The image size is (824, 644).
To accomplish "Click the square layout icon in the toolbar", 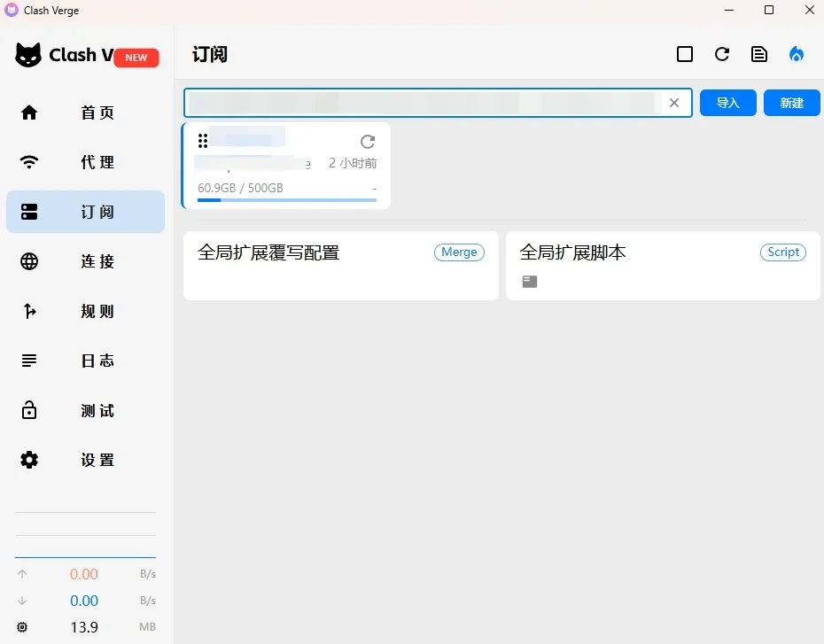I will pyautogui.click(x=684, y=54).
